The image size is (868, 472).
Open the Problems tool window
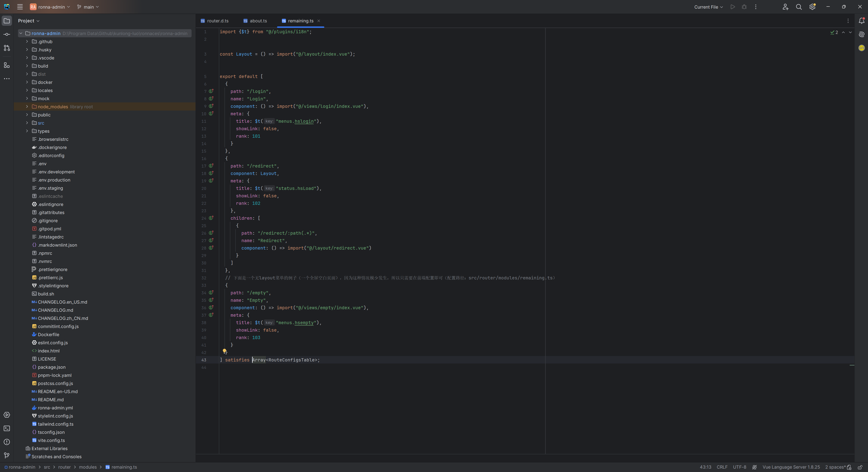pos(7,442)
